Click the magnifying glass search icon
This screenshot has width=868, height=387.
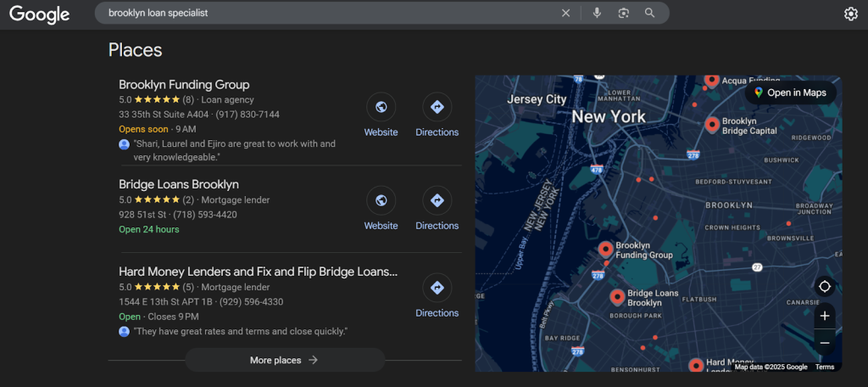650,13
